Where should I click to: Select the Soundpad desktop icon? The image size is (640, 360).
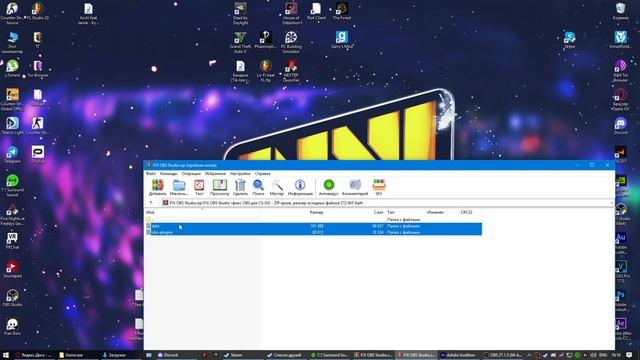point(12,269)
